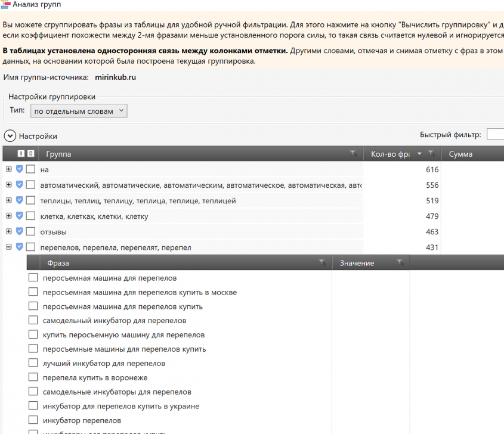Expand the Настройки section chevron
Image resolution: width=504 pixels, height=434 pixels.
10,136
